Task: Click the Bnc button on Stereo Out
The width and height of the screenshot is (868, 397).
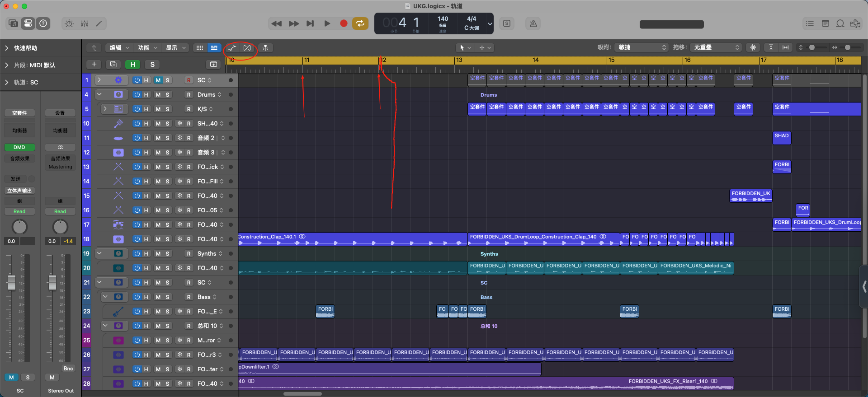Action: (68, 369)
